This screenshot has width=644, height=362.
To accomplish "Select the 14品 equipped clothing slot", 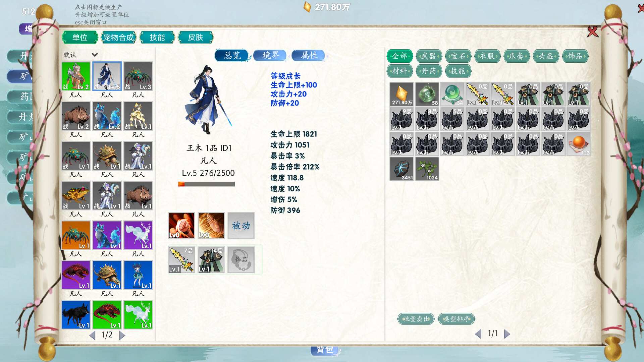I will (x=210, y=259).
